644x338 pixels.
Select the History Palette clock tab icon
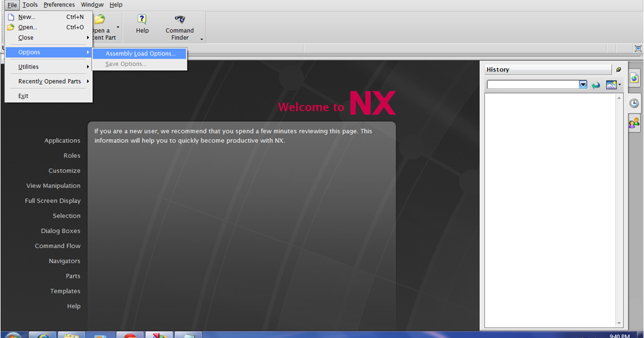click(633, 103)
